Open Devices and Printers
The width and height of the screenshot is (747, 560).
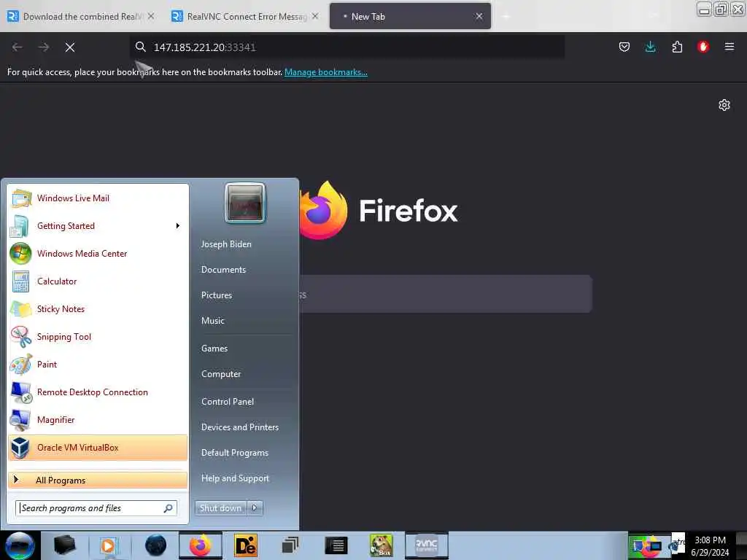point(240,427)
